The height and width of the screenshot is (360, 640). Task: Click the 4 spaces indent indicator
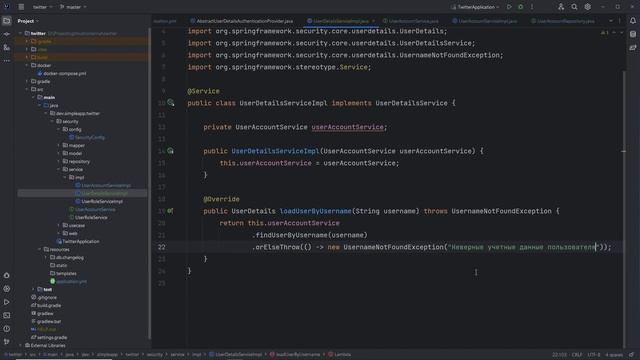tap(614, 355)
